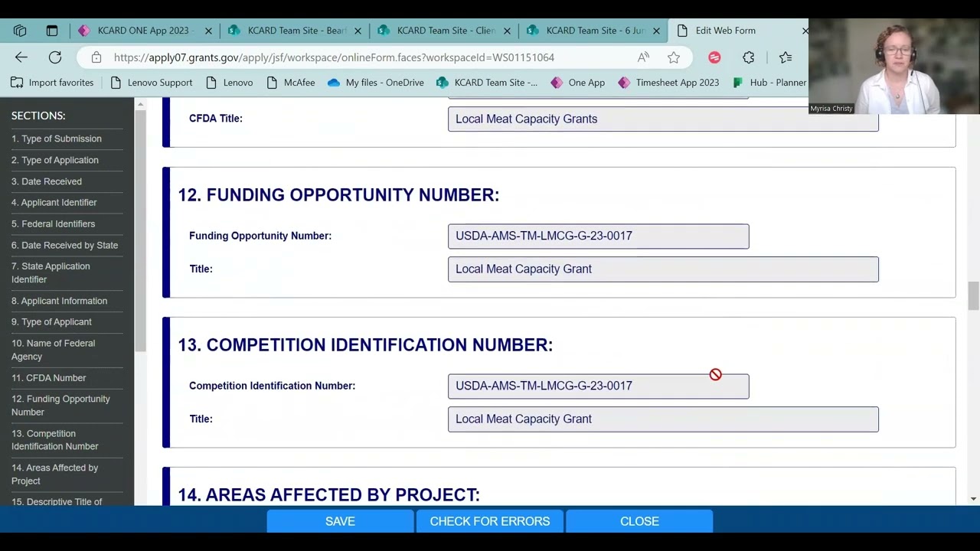Close the KCARD Team Site - Bear tab
The height and width of the screenshot is (551, 980).
tap(358, 31)
